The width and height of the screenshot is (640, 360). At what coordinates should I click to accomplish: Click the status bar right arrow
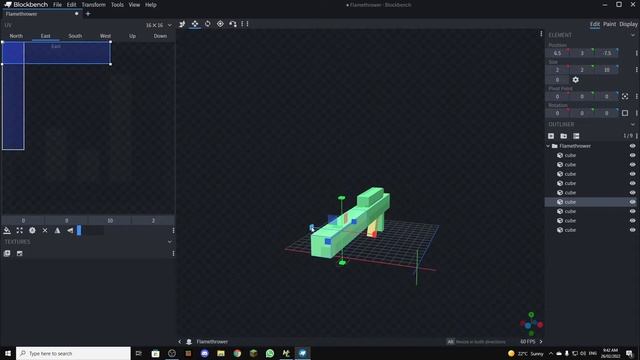tap(541, 342)
